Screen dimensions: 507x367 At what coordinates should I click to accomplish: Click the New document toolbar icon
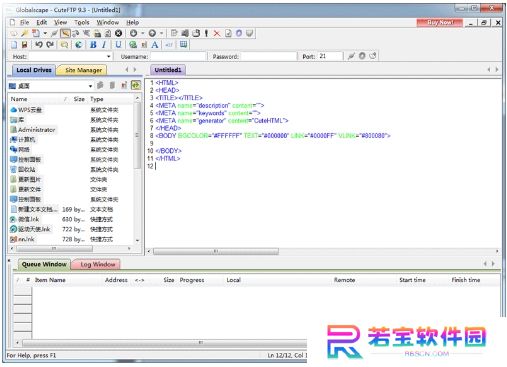coord(35,33)
